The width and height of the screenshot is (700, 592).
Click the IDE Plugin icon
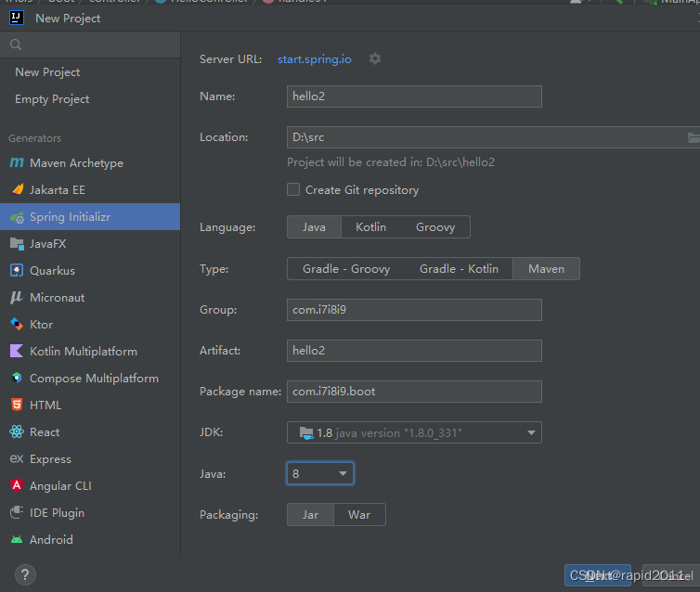coord(17,512)
